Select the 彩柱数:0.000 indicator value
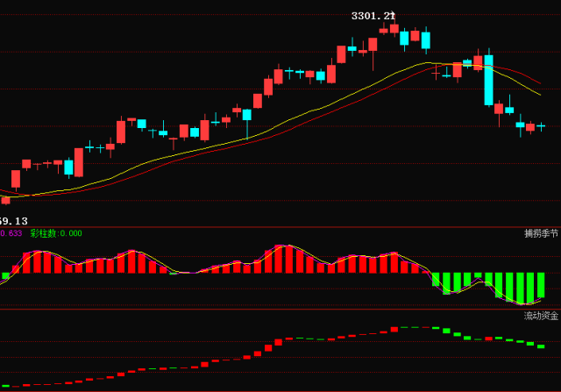 coord(56,233)
